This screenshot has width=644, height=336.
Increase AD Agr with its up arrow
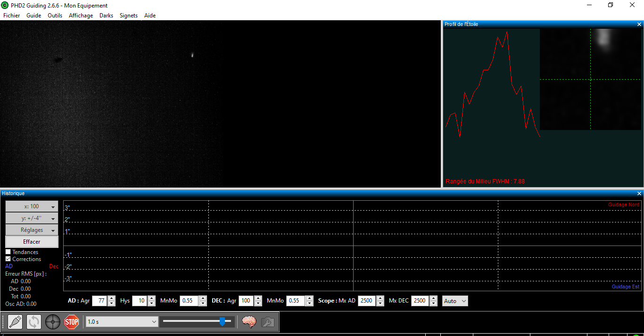(111, 298)
